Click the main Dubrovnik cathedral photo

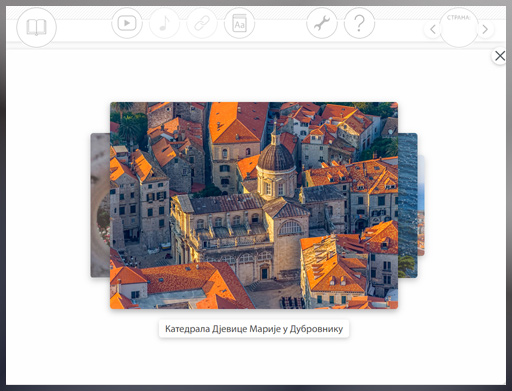(x=254, y=205)
